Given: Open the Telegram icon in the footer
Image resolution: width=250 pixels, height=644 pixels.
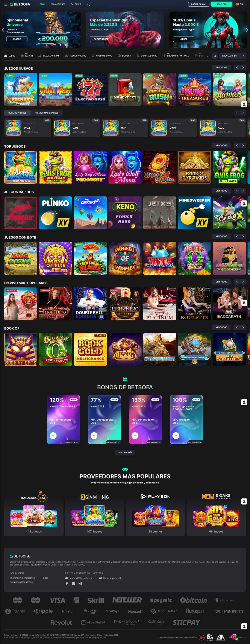Looking at the screenshot, I should point(80,583).
